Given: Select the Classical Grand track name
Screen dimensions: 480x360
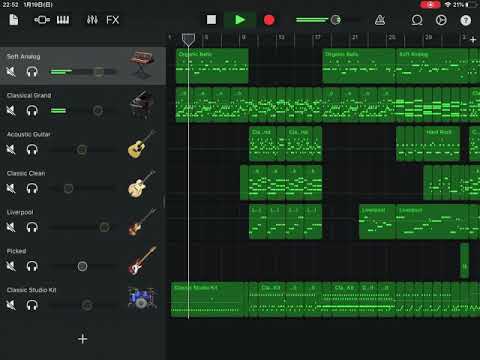Looking at the screenshot, I should [29, 95].
